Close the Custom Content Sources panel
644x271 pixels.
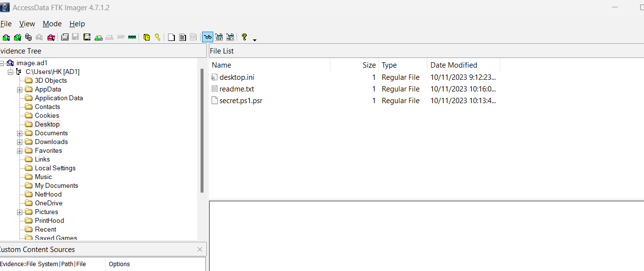coord(200,250)
